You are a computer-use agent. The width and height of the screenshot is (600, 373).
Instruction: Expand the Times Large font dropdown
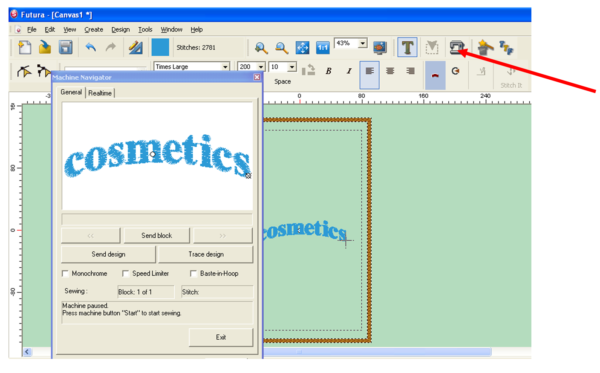[x=225, y=67]
